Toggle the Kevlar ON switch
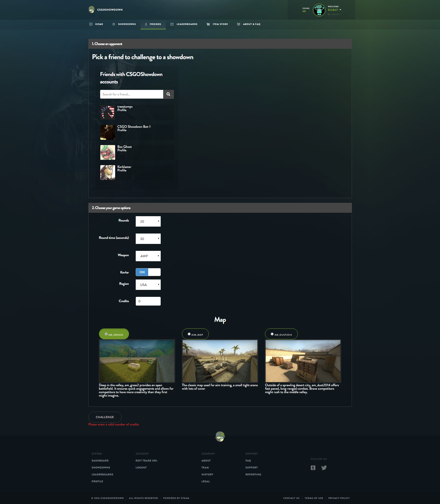440x504 pixels. pyautogui.click(x=148, y=272)
